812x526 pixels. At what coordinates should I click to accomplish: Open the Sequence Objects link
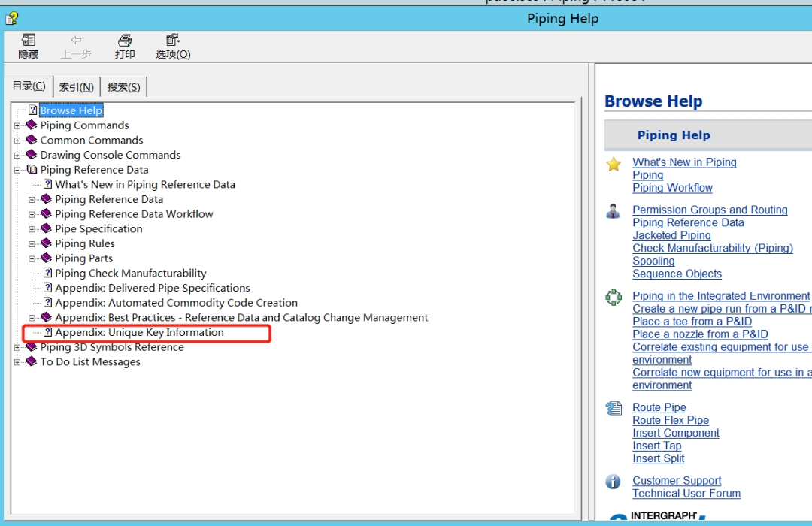tap(677, 274)
